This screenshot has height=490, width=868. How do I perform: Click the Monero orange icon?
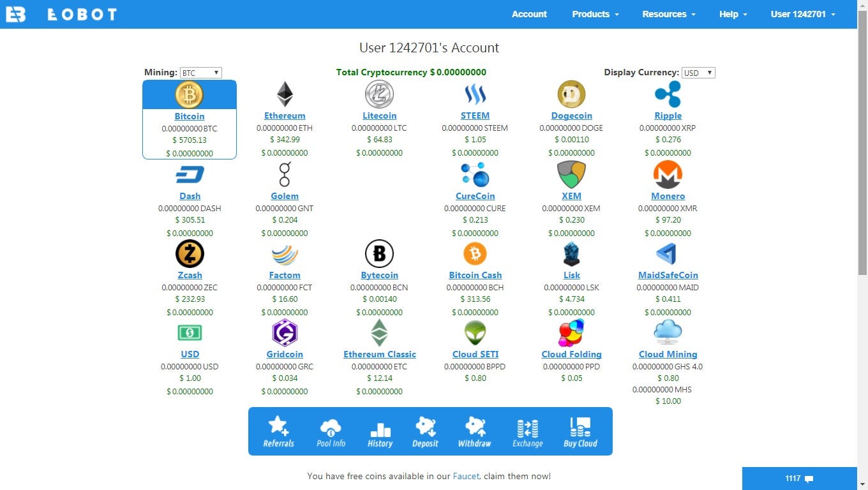[x=668, y=174]
